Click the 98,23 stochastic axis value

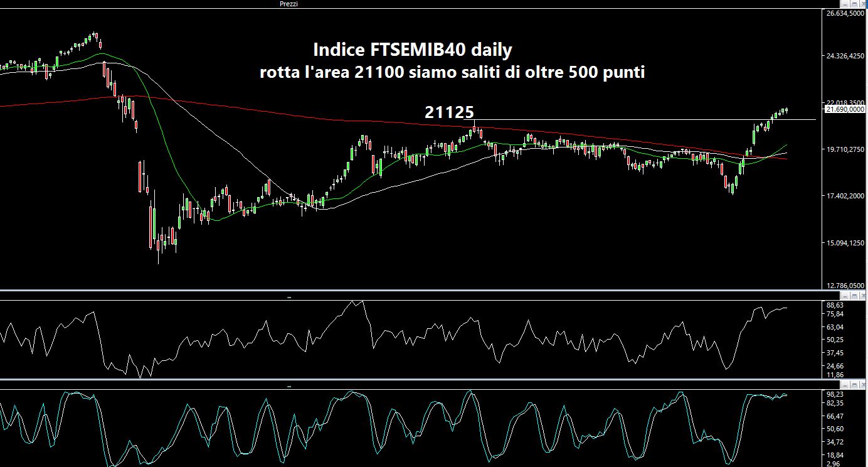pos(836,394)
